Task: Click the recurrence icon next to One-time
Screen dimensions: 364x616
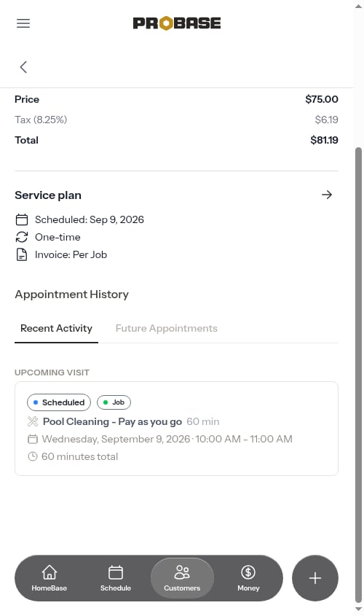Action: click(22, 237)
